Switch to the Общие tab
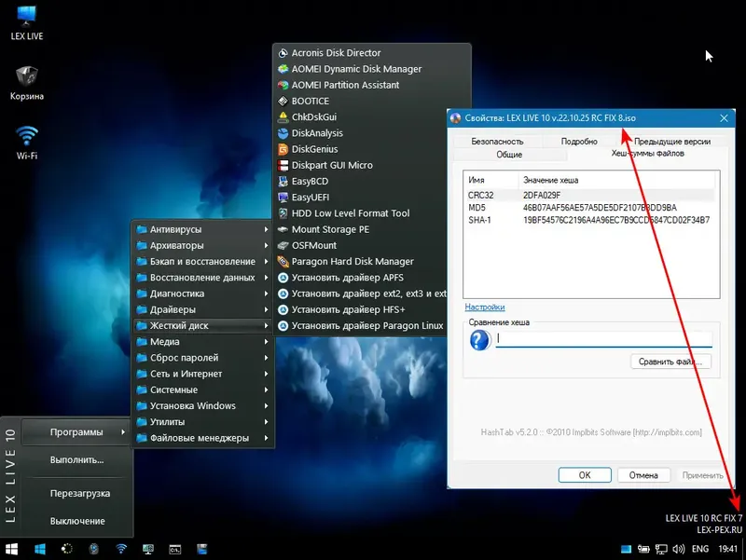Screen dimensions: 746x560 tap(509, 155)
